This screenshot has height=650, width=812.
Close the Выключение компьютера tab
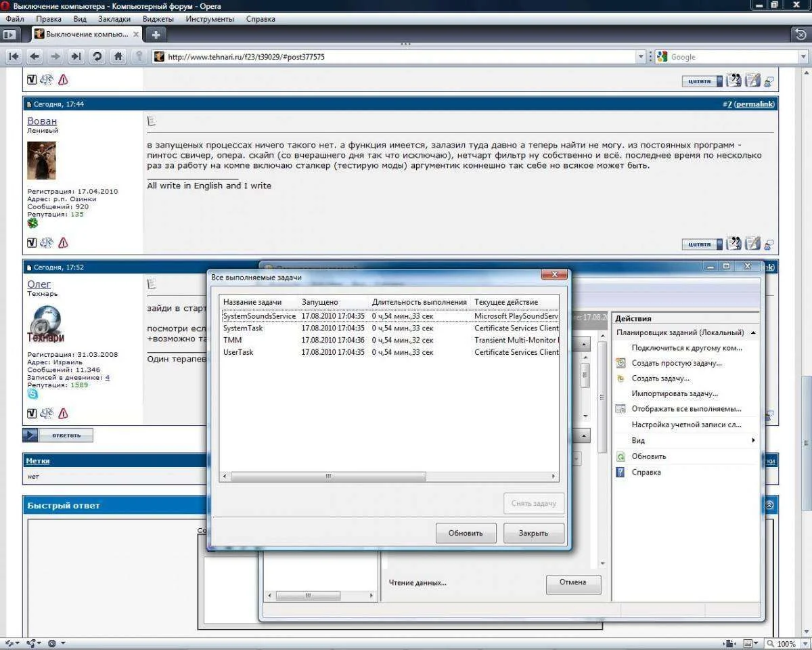click(136, 34)
